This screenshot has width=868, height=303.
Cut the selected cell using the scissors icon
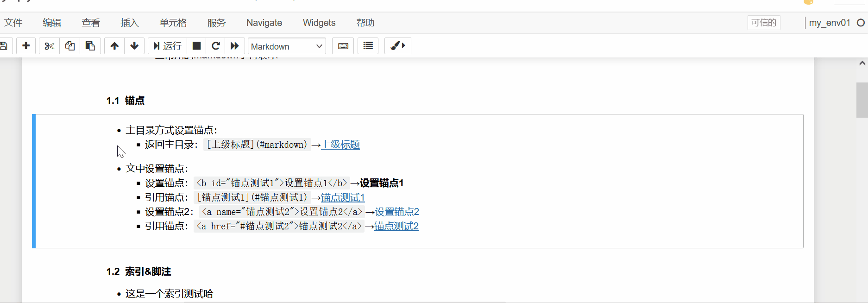coord(49,46)
